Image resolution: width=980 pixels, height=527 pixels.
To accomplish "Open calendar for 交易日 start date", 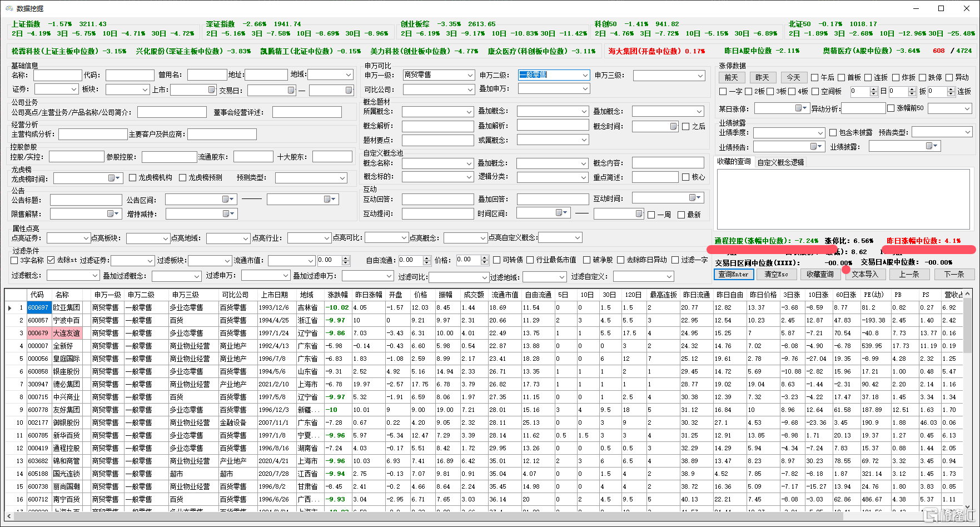I will 291,90.
